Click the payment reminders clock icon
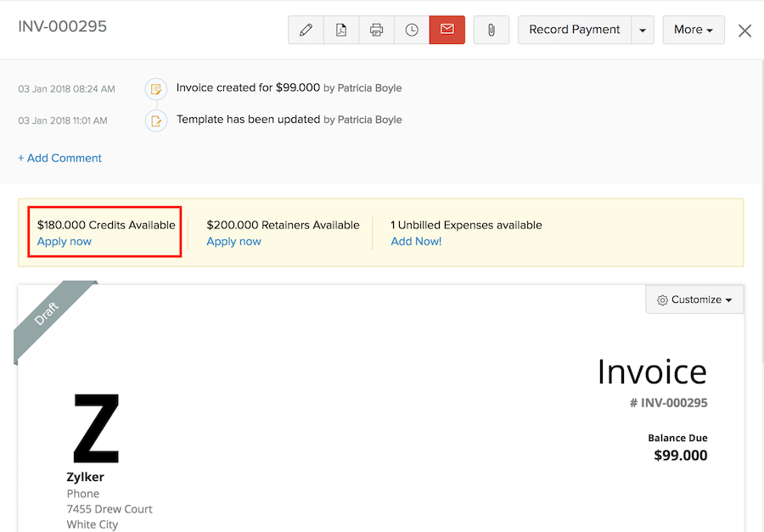This screenshot has width=764, height=532. pyautogui.click(x=412, y=29)
